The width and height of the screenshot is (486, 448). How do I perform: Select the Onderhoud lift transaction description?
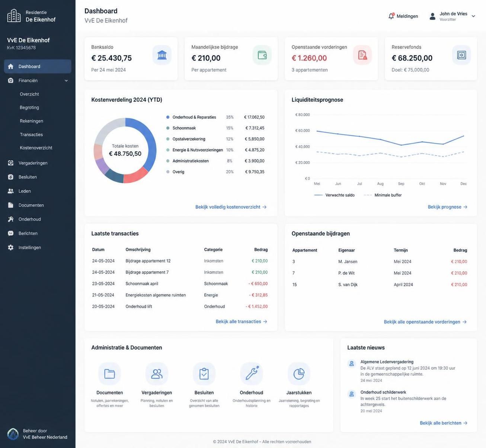tap(139, 307)
